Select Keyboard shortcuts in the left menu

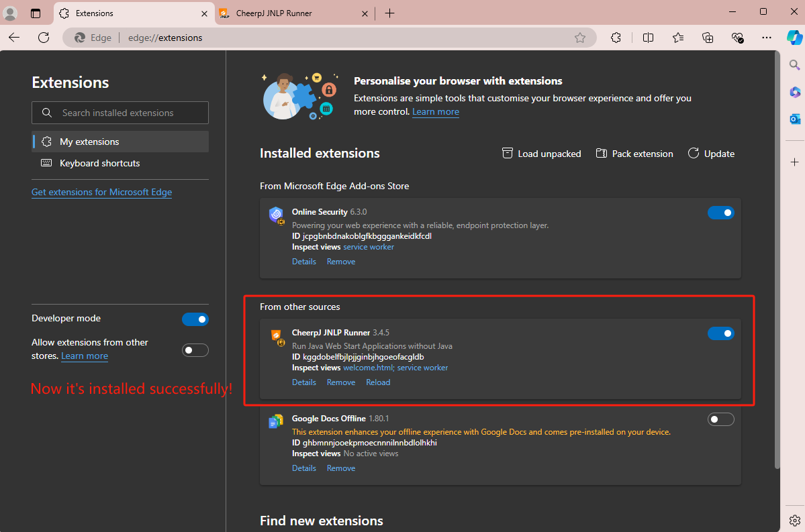click(99, 163)
